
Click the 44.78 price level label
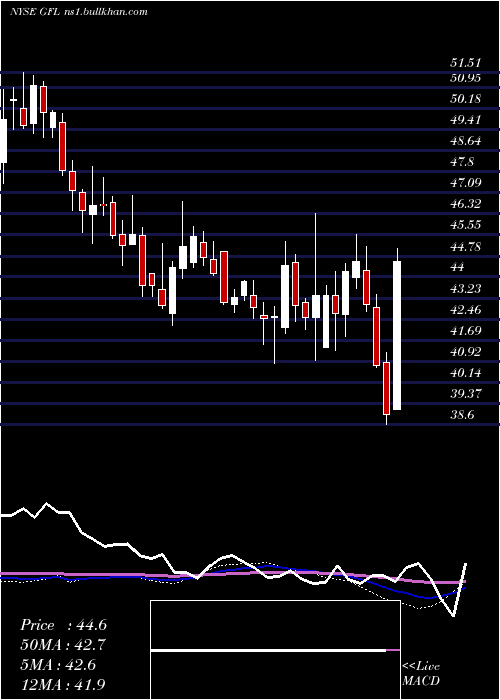point(466,246)
